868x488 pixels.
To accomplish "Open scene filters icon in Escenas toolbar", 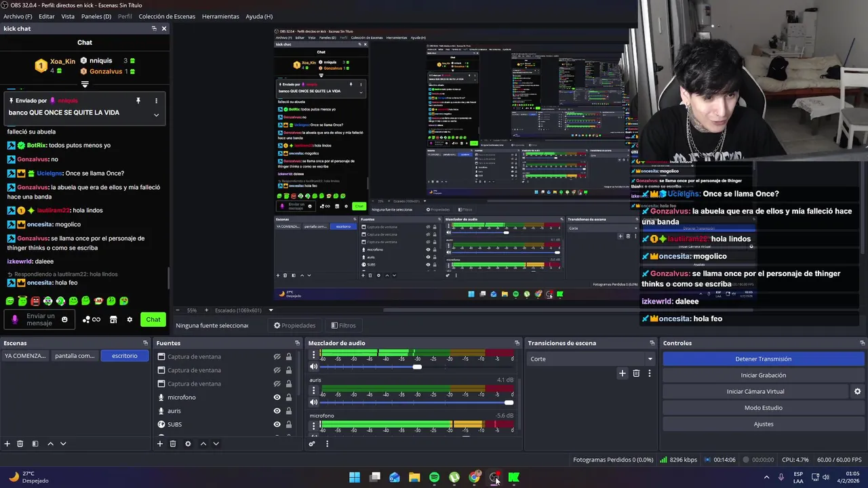I will tap(35, 444).
